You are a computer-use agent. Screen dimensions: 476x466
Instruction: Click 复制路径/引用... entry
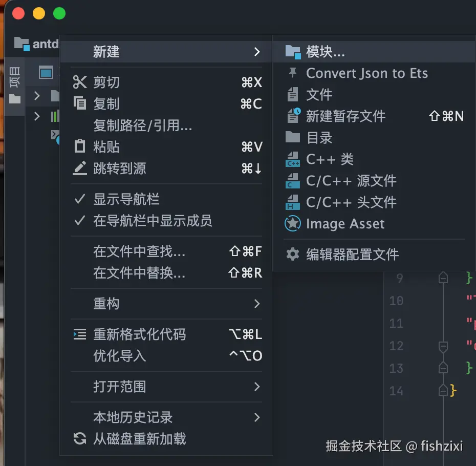click(142, 125)
